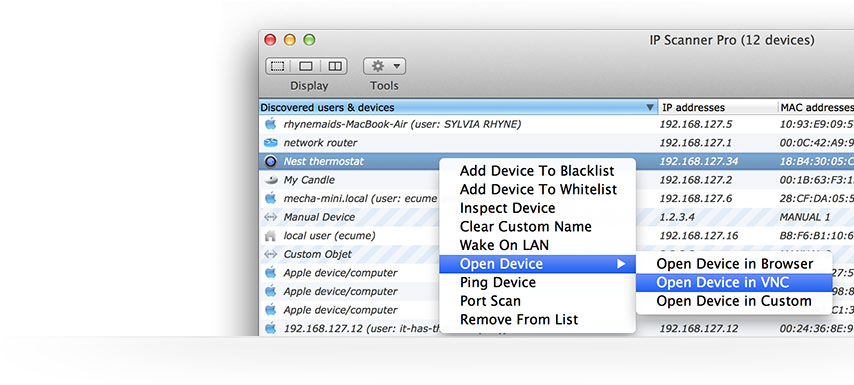Select Clear Custom Name menu entry
The width and height of the screenshot is (854, 385).
pos(537,227)
